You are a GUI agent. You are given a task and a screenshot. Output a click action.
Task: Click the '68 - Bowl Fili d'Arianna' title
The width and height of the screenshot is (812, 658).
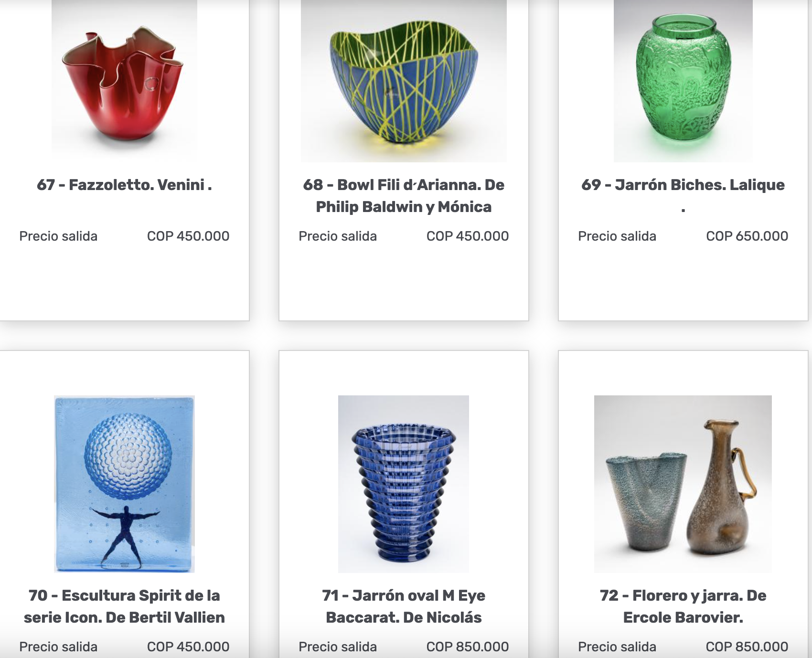tap(404, 196)
